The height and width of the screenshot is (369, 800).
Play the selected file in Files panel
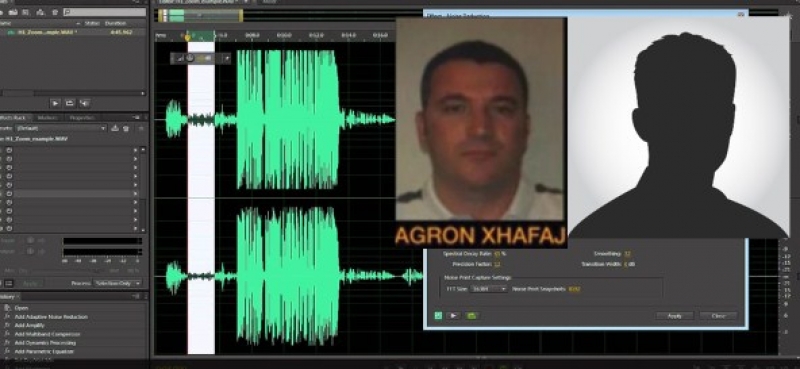click(55, 103)
